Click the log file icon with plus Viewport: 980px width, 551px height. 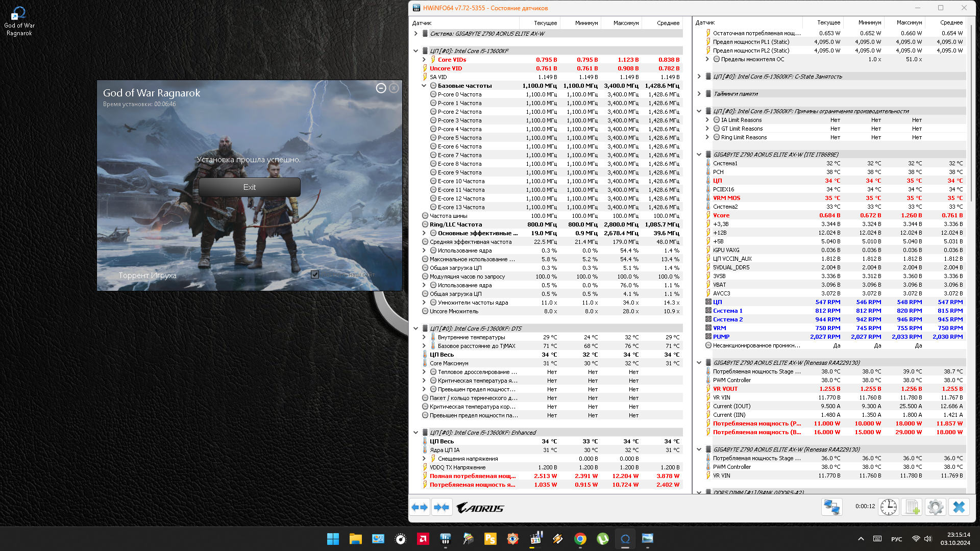pyautogui.click(x=912, y=507)
